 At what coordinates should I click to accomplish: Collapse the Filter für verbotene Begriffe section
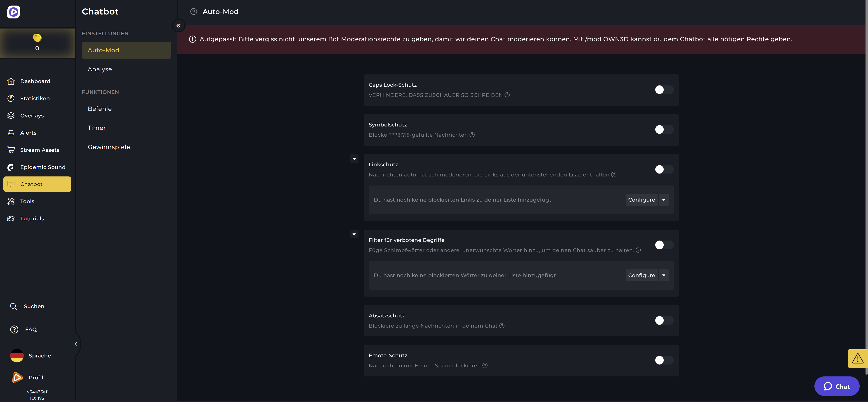pyautogui.click(x=354, y=234)
